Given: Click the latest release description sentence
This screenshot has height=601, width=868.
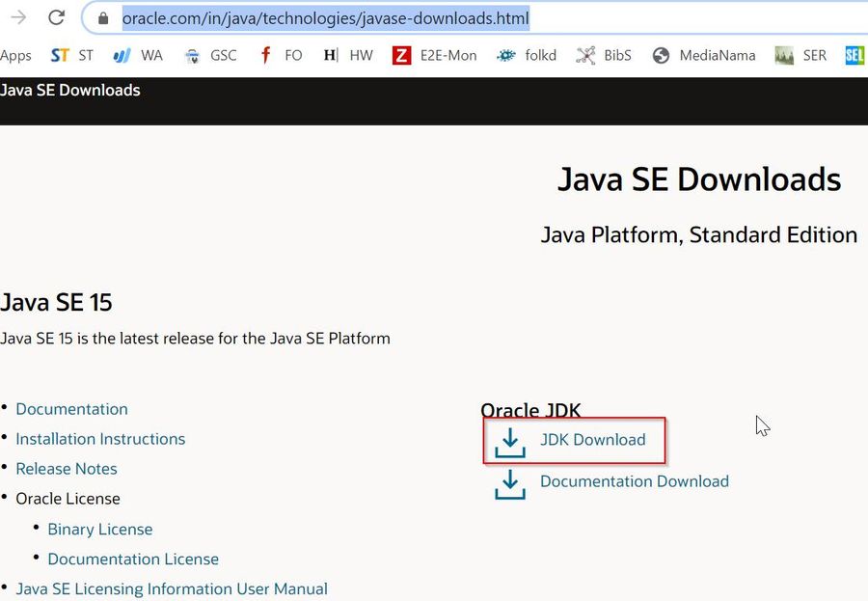Looking at the screenshot, I should click(x=196, y=339).
